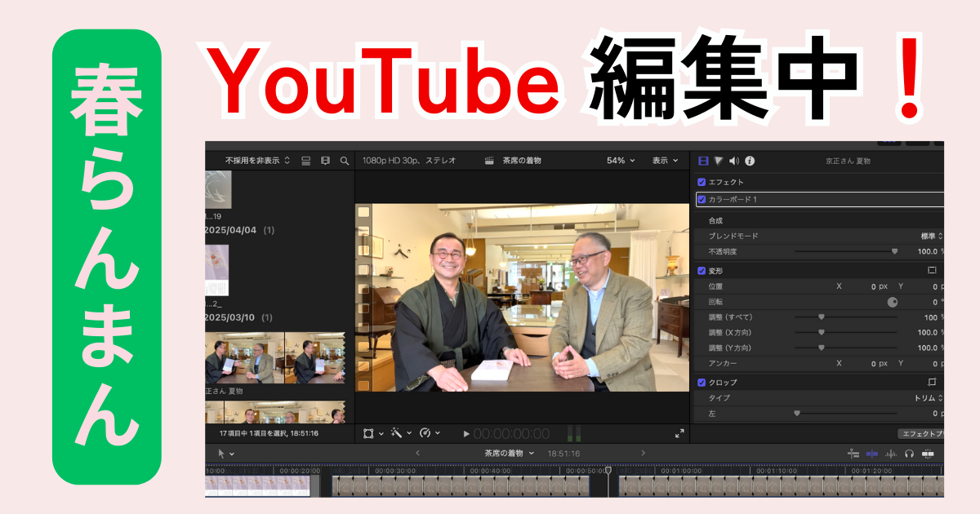Open the ブレンドモード 標準 dropdown
Screen dimensions: 980x514
[931, 236]
